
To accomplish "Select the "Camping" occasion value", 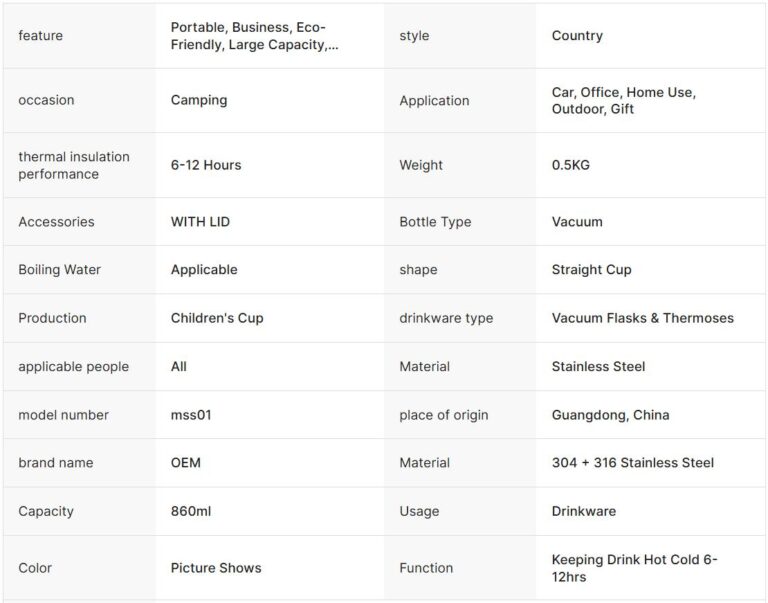I will pos(199,100).
